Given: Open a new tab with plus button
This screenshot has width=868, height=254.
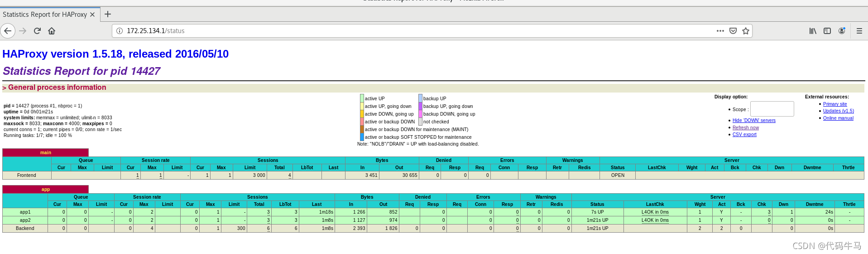Looking at the screenshot, I should pyautogui.click(x=108, y=14).
